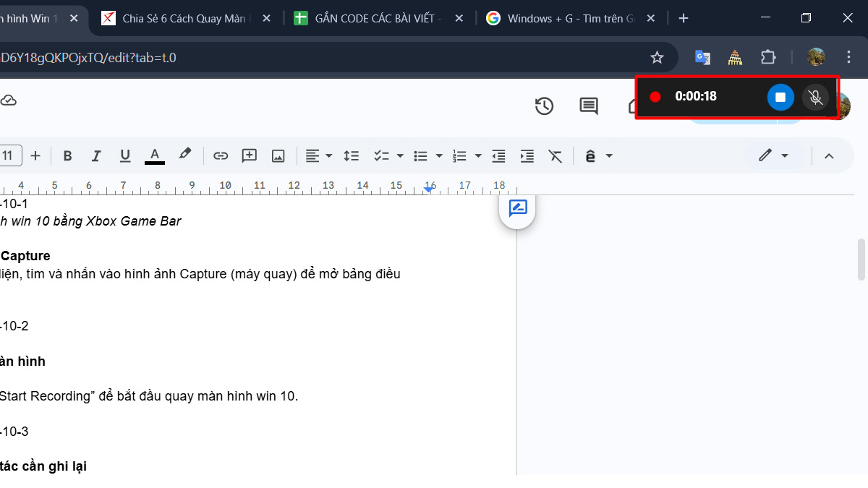The height and width of the screenshot is (488, 868).
Task: Insert a link from toolbar
Action: click(221, 155)
